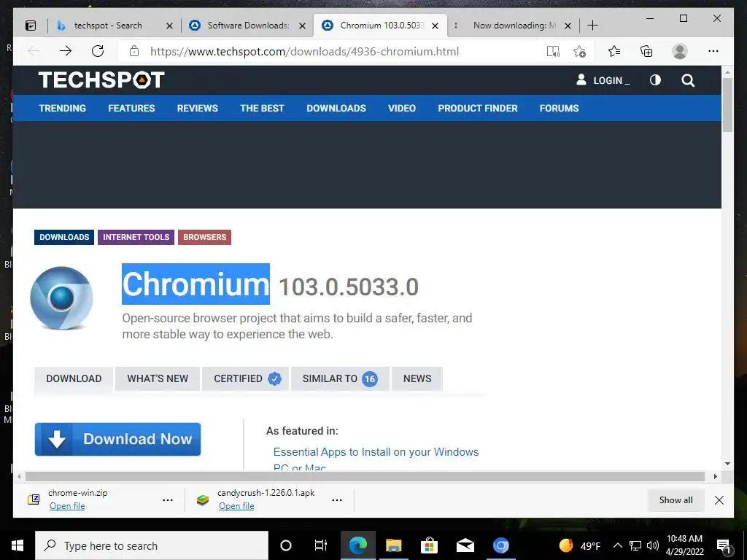Open TRENDING nav menu
The height and width of the screenshot is (560, 747).
pyautogui.click(x=63, y=108)
